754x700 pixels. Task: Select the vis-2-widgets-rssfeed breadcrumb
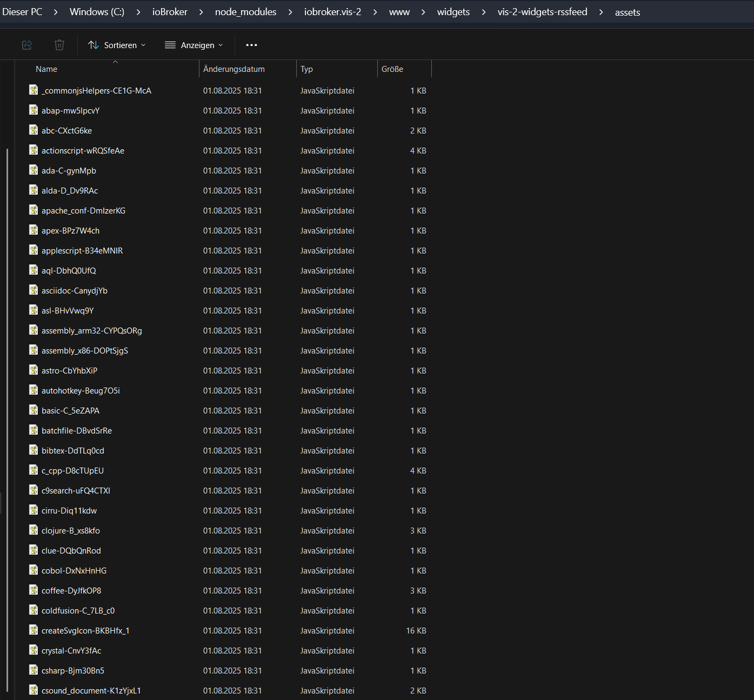click(542, 12)
